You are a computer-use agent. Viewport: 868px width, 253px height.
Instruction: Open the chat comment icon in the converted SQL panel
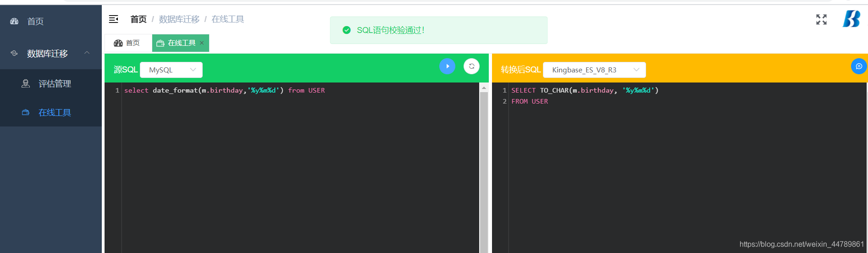coord(859,66)
